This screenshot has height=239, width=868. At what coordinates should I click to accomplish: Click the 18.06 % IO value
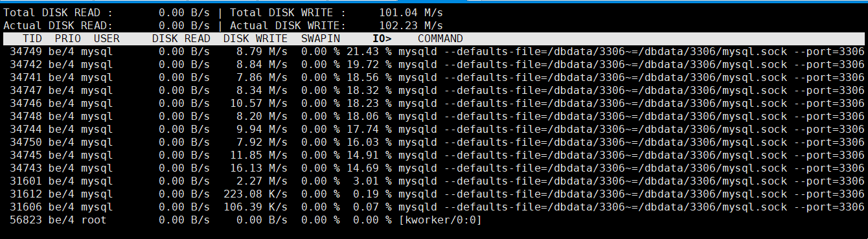(369, 117)
